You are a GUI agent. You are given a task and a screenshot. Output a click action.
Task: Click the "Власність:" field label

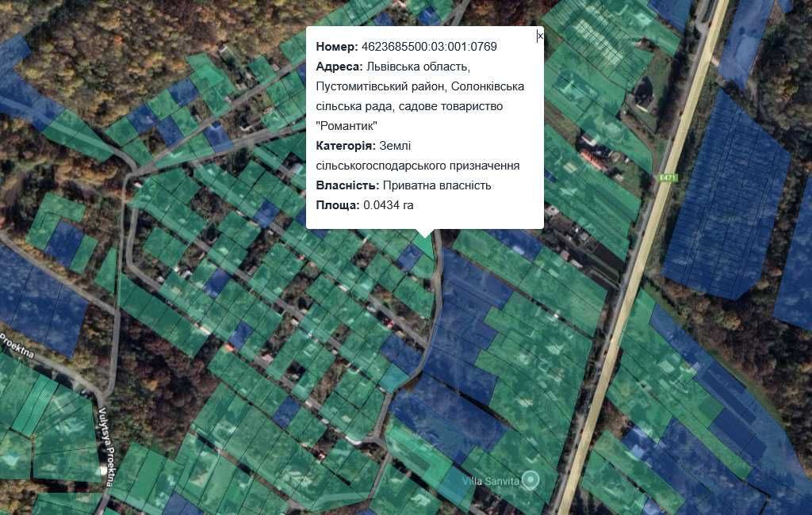(x=347, y=185)
